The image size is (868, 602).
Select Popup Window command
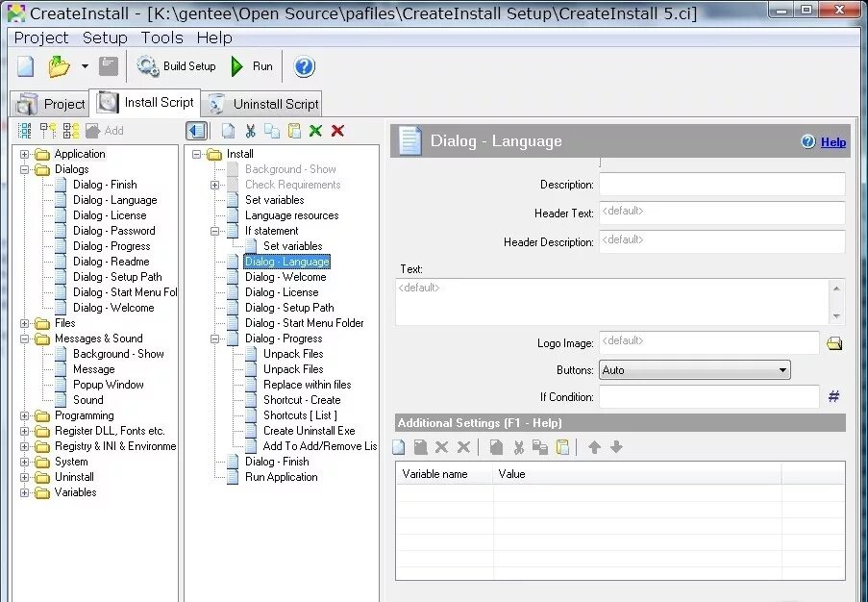tap(109, 385)
